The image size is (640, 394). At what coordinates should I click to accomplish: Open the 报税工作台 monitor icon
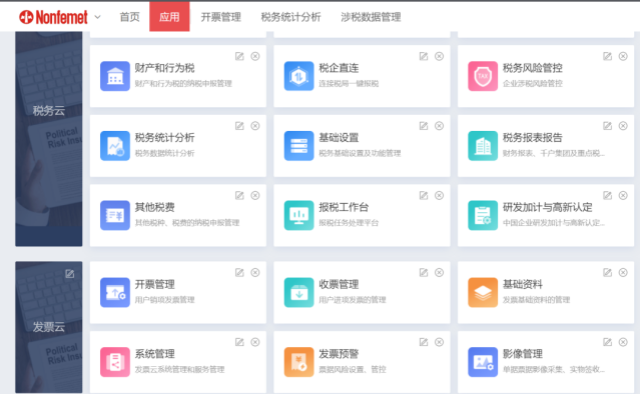tap(299, 215)
